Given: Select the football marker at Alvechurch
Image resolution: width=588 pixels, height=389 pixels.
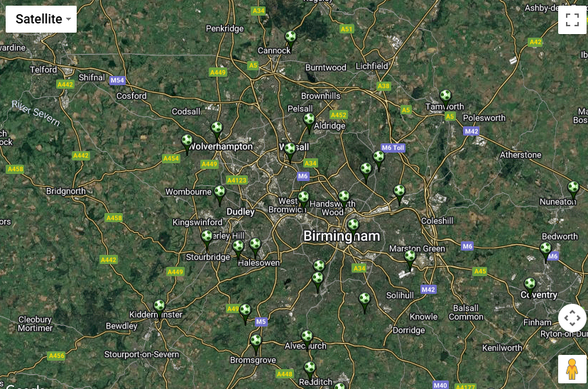Looking at the screenshot, I should (x=307, y=339).
